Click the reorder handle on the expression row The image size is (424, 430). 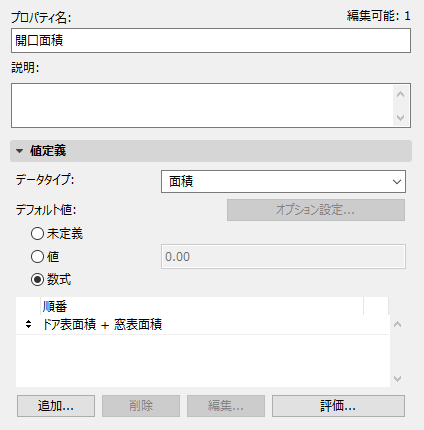28,324
